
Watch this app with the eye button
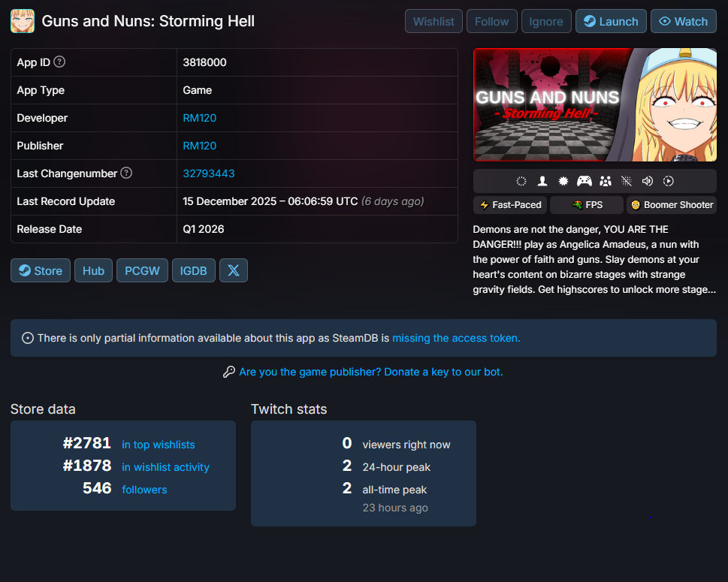[684, 21]
